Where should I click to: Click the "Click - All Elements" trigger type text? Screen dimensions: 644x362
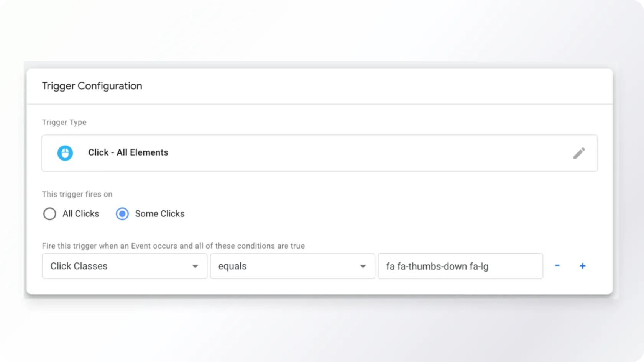pos(128,152)
